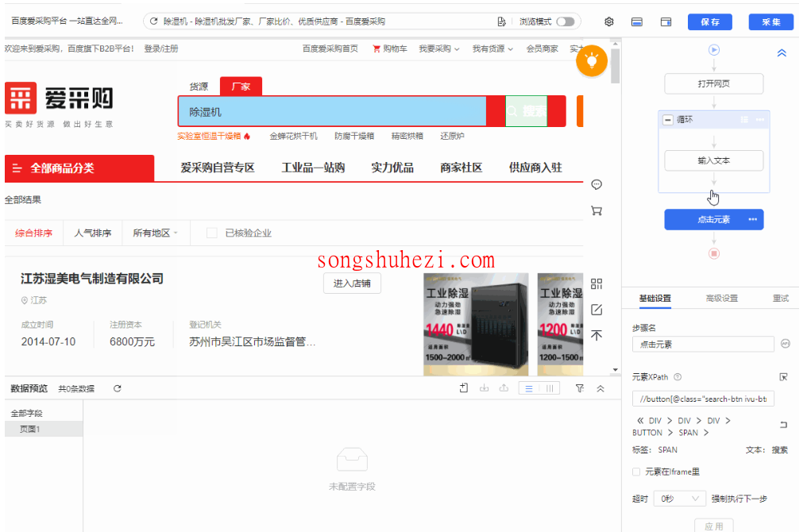811x532 pixels.
Task: Open the 超时 0秒 dropdown
Action: [x=679, y=499]
